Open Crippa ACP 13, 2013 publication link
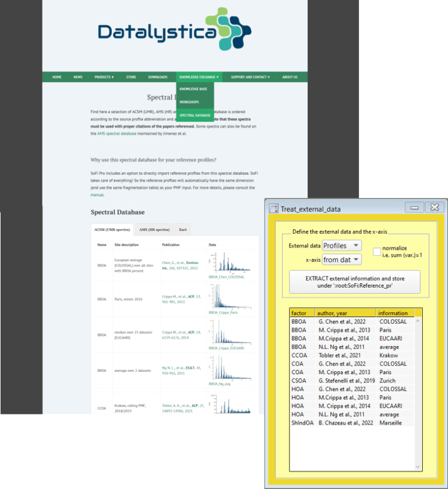 pos(182,299)
